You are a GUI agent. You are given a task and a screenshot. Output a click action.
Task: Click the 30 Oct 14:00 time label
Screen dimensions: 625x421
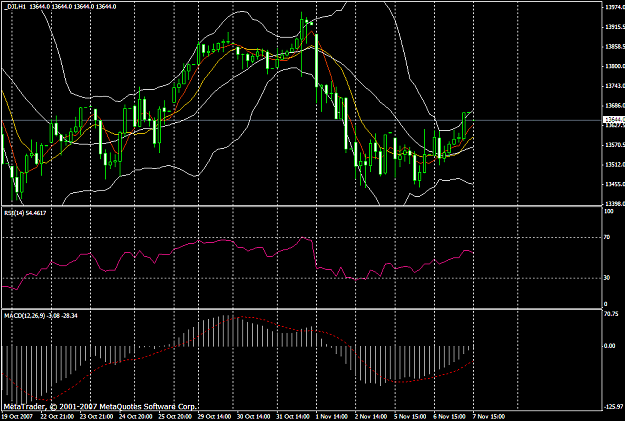[254, 417]
